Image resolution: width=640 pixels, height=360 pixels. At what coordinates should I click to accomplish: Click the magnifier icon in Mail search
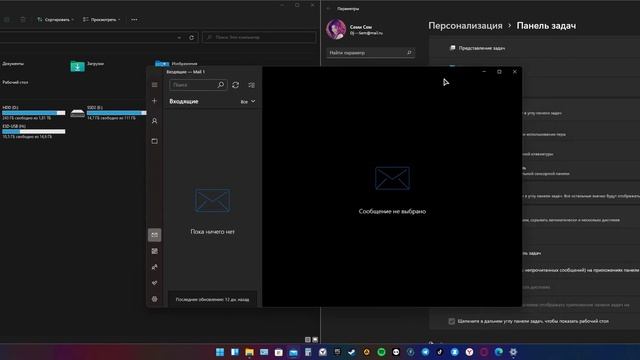[220, 85]
